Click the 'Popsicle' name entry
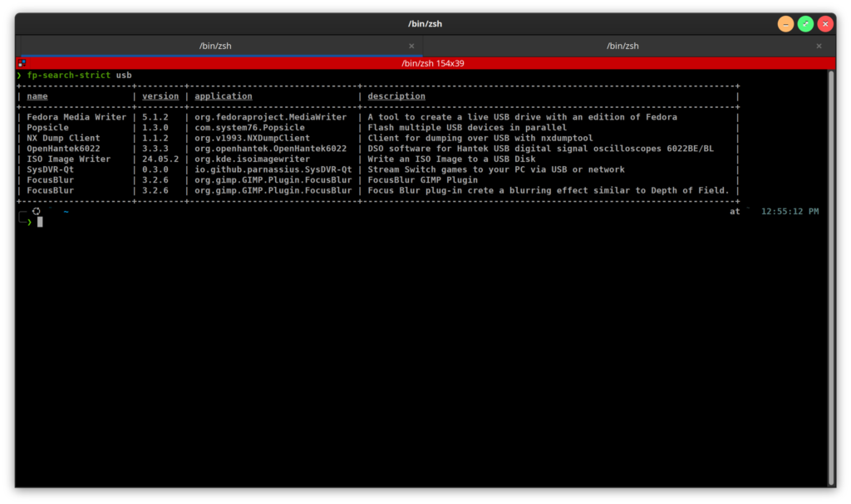This screenshot has width=851, height=504. [x=47, y=128]
